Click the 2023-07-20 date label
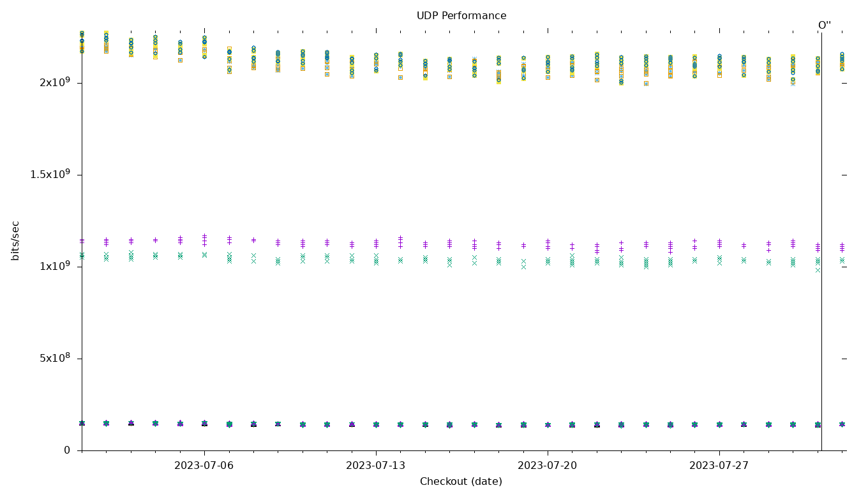This screenshot has height=490, width=868. (548, 466)
